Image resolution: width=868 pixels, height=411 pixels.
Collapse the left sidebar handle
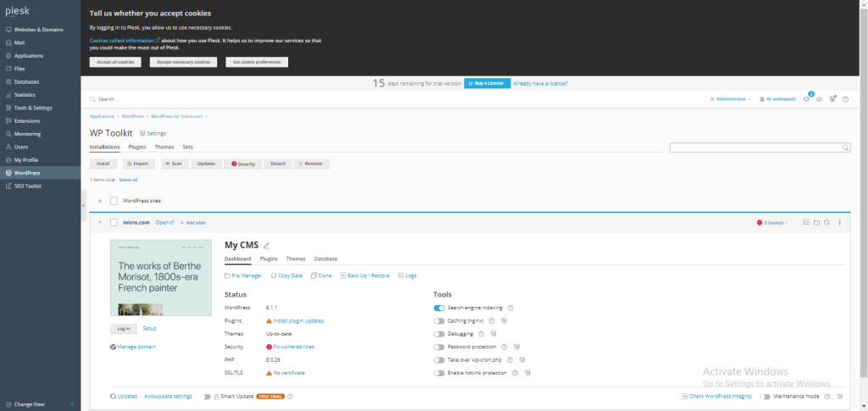(83, 205)
